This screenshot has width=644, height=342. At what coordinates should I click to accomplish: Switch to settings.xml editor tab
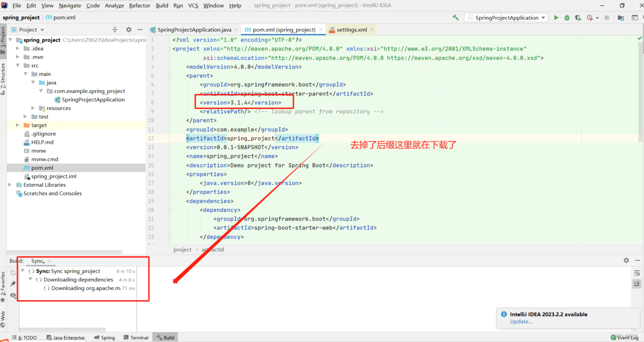pyautogui.click(x=352, y=29)
